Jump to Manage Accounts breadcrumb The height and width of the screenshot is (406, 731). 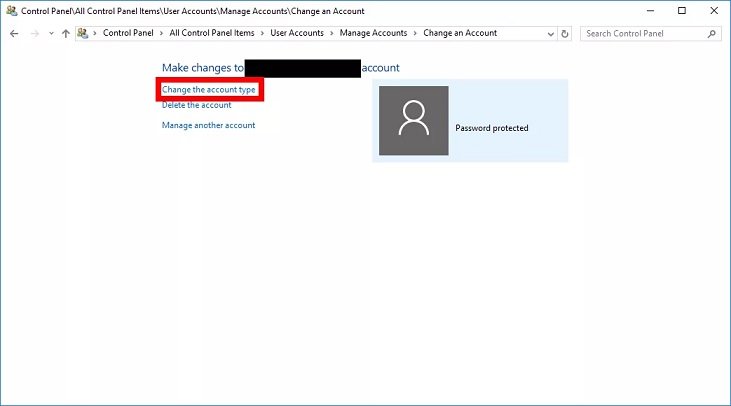(x=373, y=33)
